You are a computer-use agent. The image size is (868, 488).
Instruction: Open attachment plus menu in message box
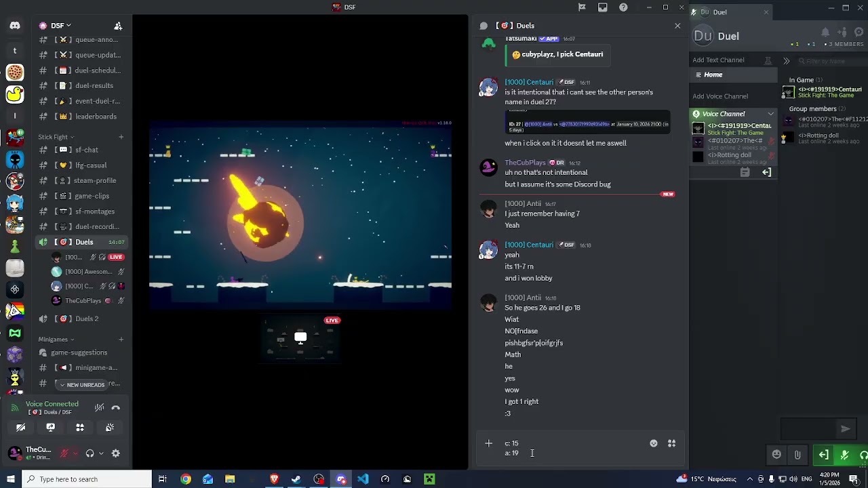tap(488, 443)
